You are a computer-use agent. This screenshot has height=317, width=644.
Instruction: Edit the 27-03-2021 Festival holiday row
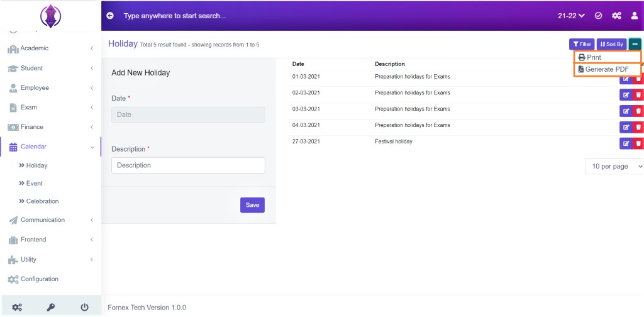click(x=626, y=143)
